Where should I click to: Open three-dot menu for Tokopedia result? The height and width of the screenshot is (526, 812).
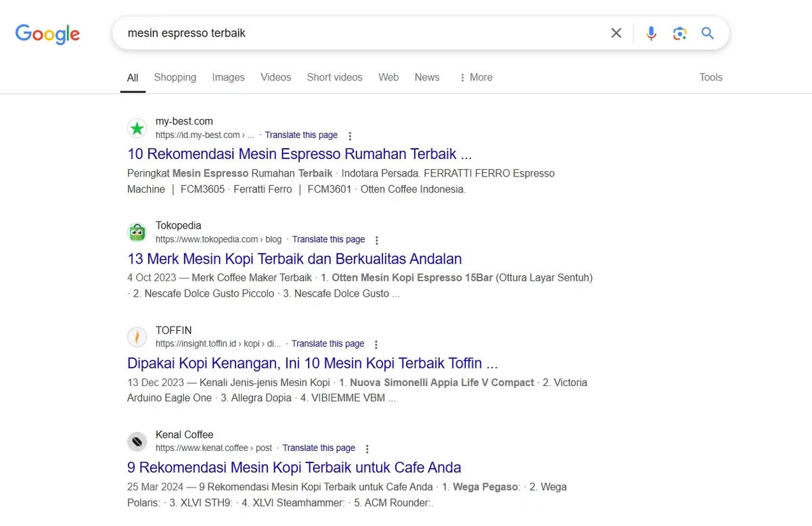click(x=377, y=240)
